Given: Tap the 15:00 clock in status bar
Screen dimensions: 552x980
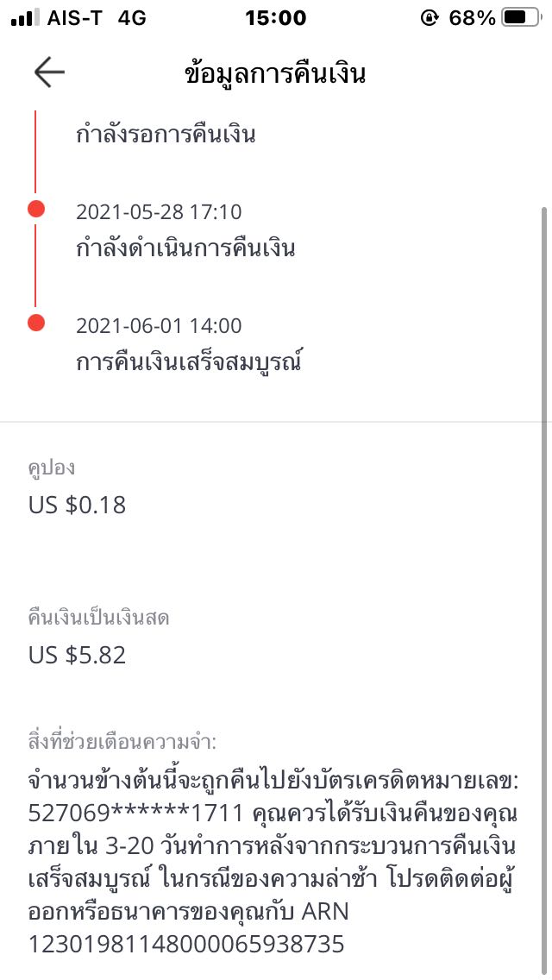Looking at the screenshot, I should tap(275, 17).
